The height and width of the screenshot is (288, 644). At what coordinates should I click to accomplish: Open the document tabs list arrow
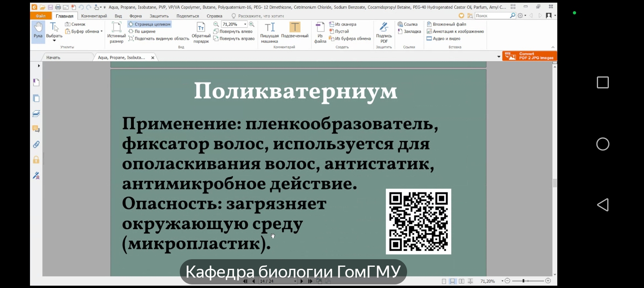pos(499,57)
